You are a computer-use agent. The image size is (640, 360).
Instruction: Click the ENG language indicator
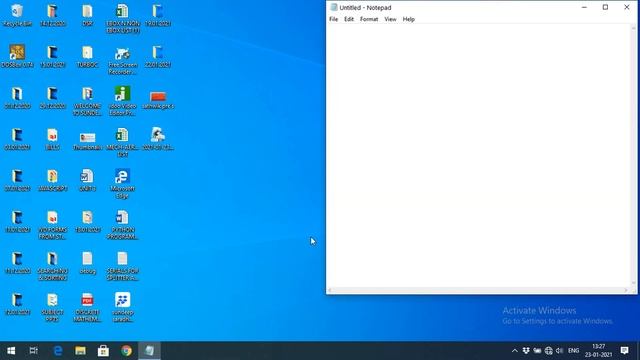(x=573, y=351)
